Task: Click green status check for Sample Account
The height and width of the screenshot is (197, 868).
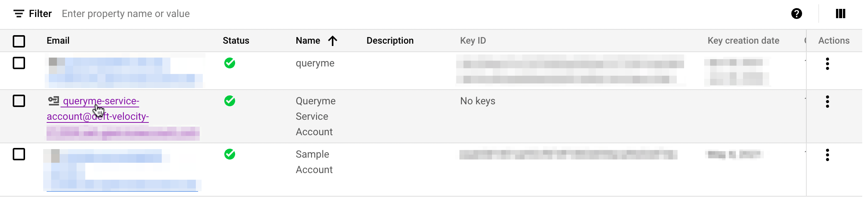Action: 230,154
